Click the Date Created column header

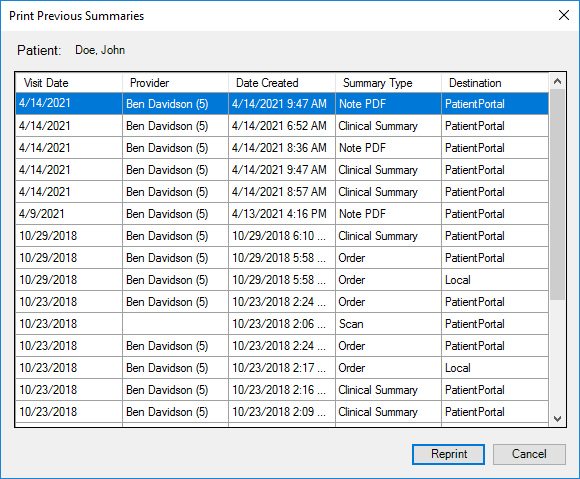click(282, 83)
